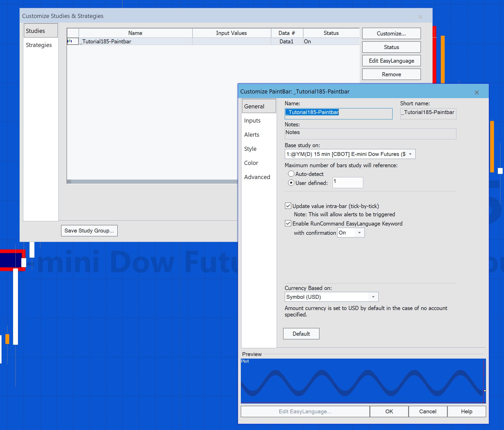This screenshot has width=504, height=430.
Task: Select the Auto-detect radio button
Action: click(291, 174)
